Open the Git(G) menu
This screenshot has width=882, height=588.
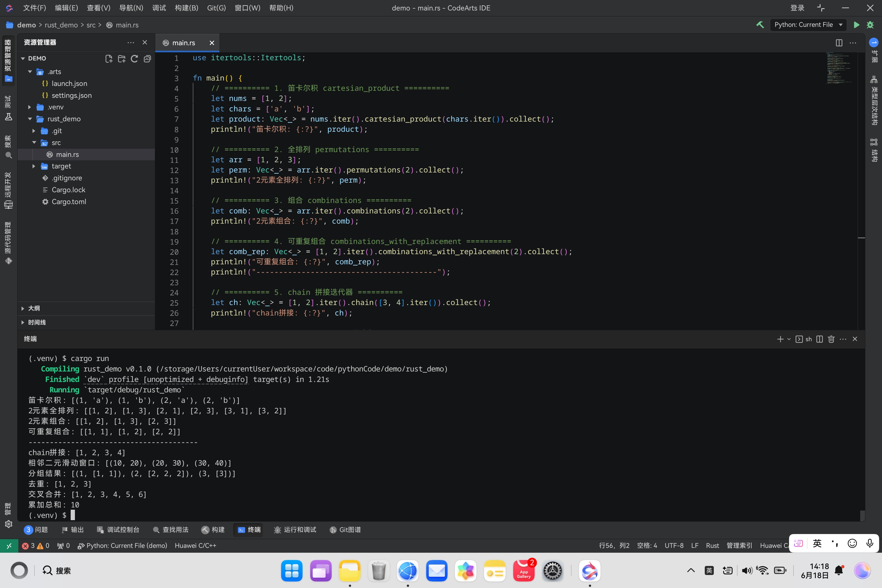tap(216, 8)
